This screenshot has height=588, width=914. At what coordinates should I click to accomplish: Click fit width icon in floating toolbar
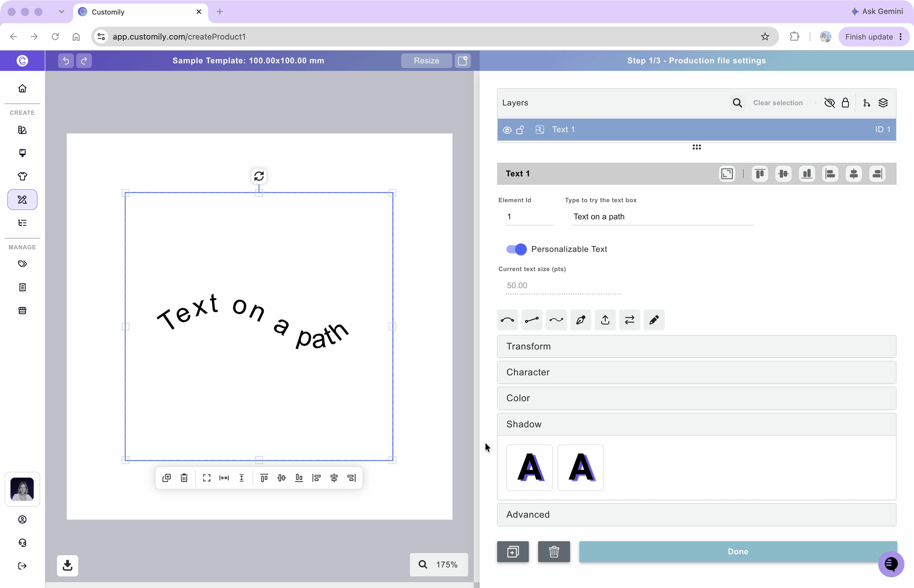(x=224, y=478)
